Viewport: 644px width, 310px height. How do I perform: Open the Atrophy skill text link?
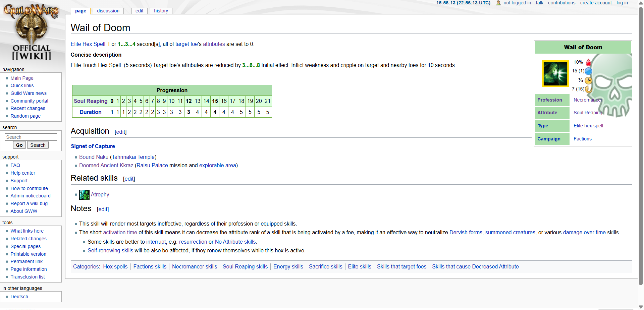point(100,194)
